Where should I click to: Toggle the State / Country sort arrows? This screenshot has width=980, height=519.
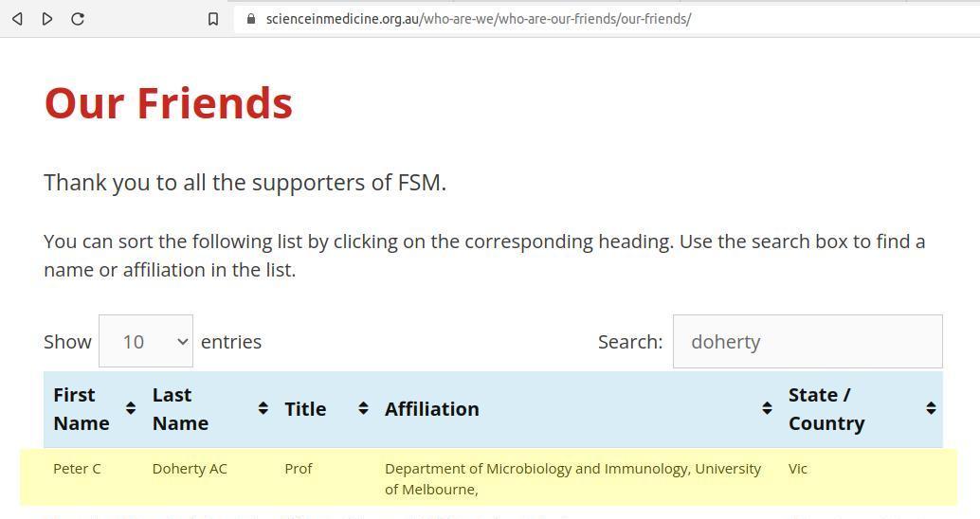(931, 408)
